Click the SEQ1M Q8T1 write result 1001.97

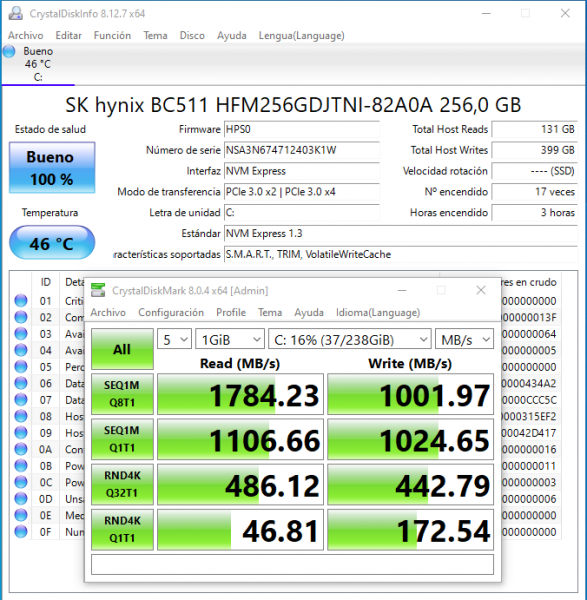(x=411, y=395)
